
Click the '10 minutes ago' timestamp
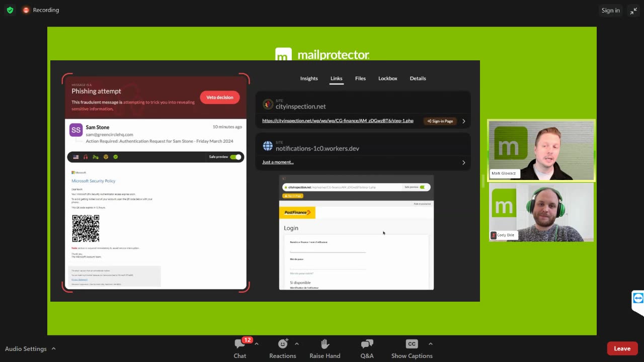click(x=227, y=127)
